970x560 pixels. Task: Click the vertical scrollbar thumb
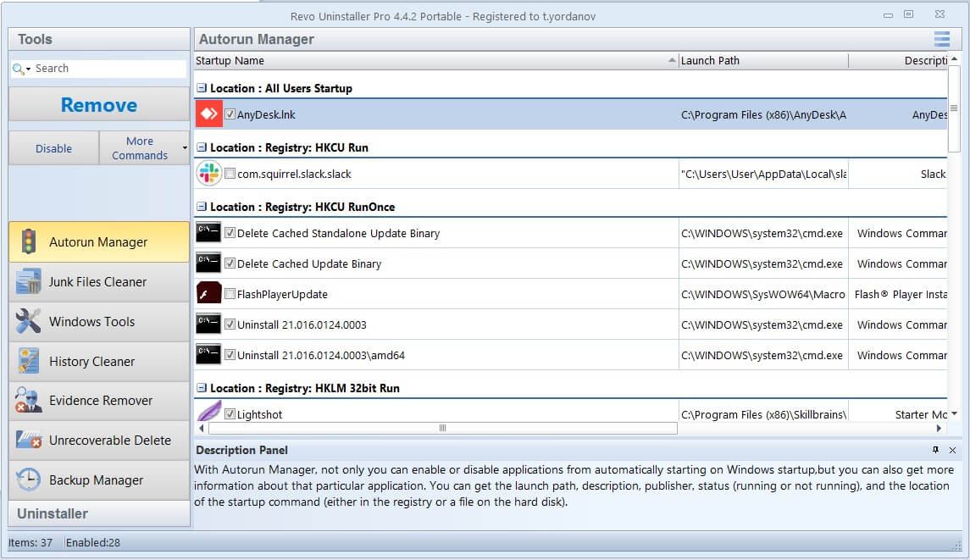(954, 108)
